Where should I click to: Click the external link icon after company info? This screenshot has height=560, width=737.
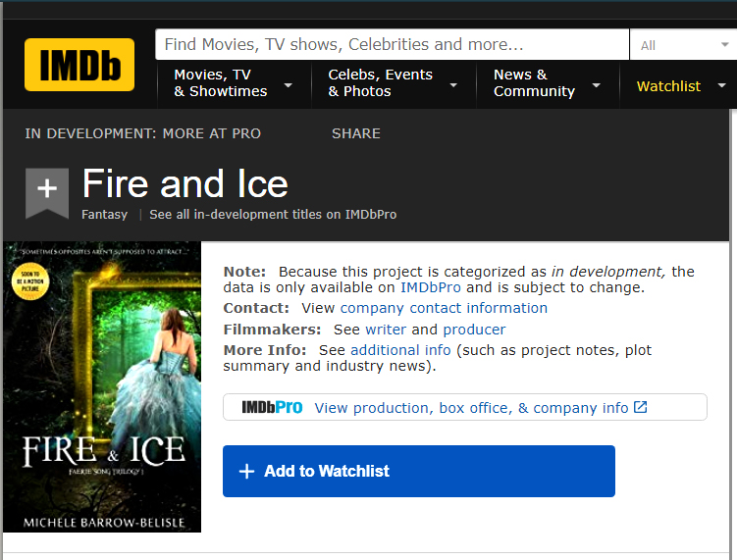[x=641, y=407]
